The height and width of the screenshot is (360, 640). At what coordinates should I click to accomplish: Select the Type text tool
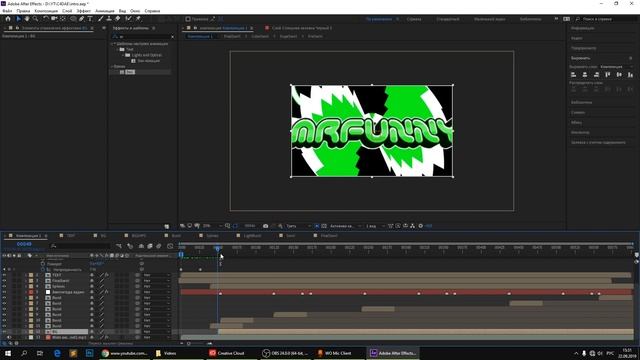coord(90,19)
